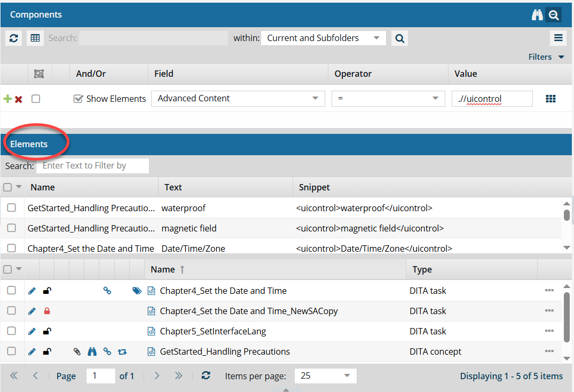Click the unlocked padlock for Chapter4_Set the Date and Time

47,291
